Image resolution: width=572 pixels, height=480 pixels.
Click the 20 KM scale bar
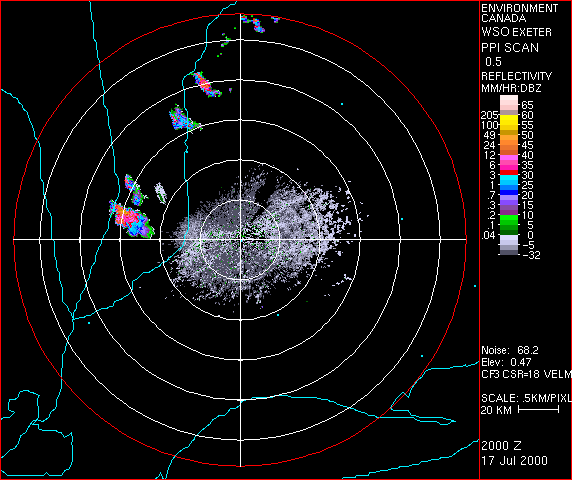click(538, 410)
